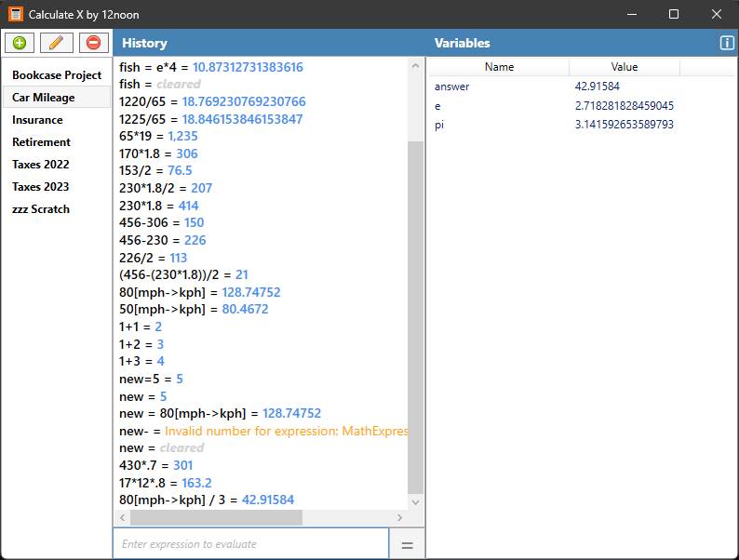
Task: Open the info icon beside Variables
Action: coord(727,44)
